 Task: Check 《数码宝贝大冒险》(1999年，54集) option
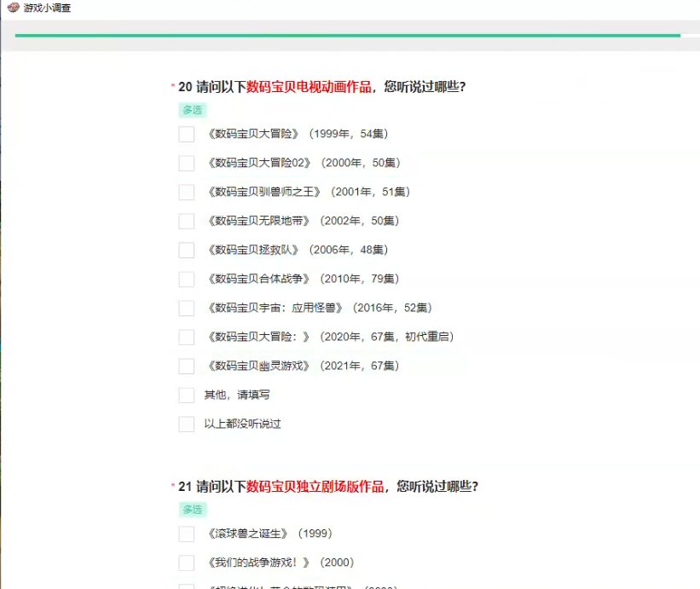(x=186, y=134)
